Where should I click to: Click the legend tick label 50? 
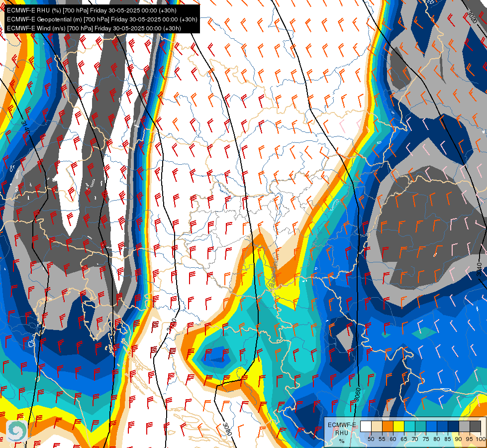(371, 439)
